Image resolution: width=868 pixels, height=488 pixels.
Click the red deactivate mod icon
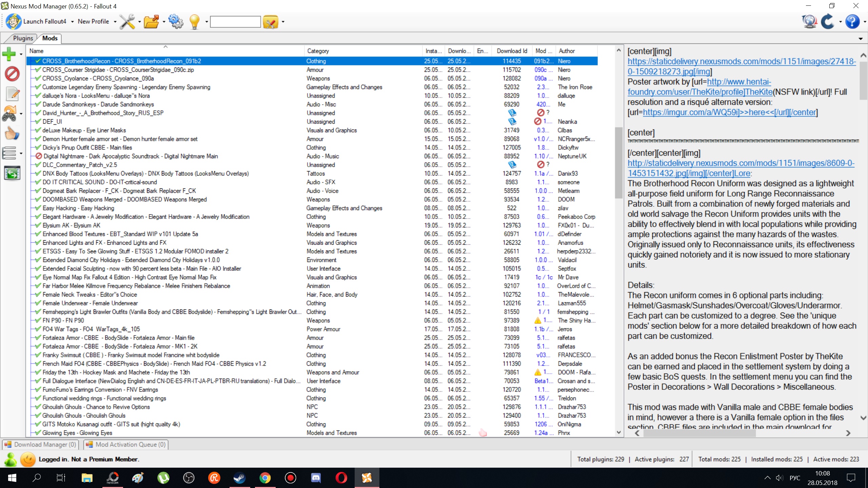pyautogui.click(x=12, y=74)
